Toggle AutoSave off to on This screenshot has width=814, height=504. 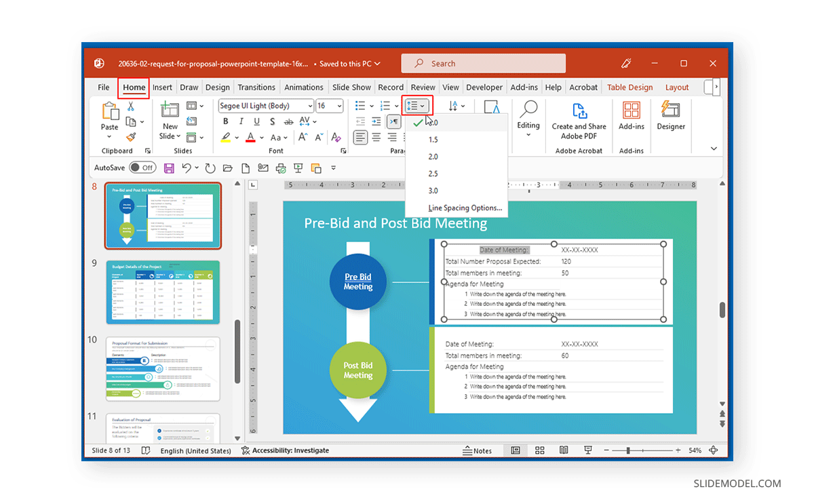(142, 167)
